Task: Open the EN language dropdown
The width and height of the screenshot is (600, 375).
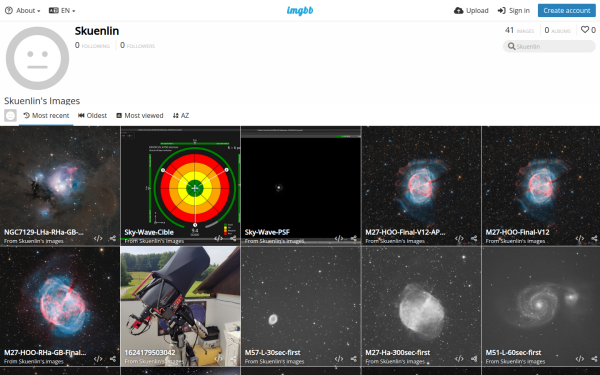Action: [62, 11]
